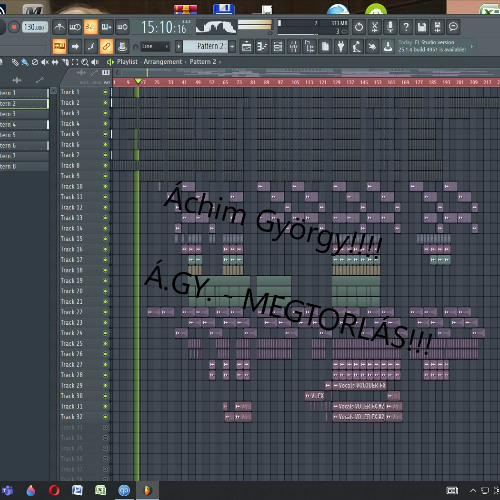Screen dimensions: 500x500
Task: Mute Track 22 via its green LED
Action: click(x=105, y=312)
